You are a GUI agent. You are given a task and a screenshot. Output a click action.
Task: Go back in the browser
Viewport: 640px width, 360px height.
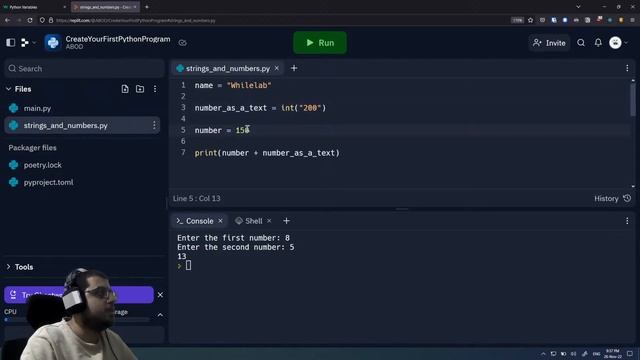[x=7, y=20]
